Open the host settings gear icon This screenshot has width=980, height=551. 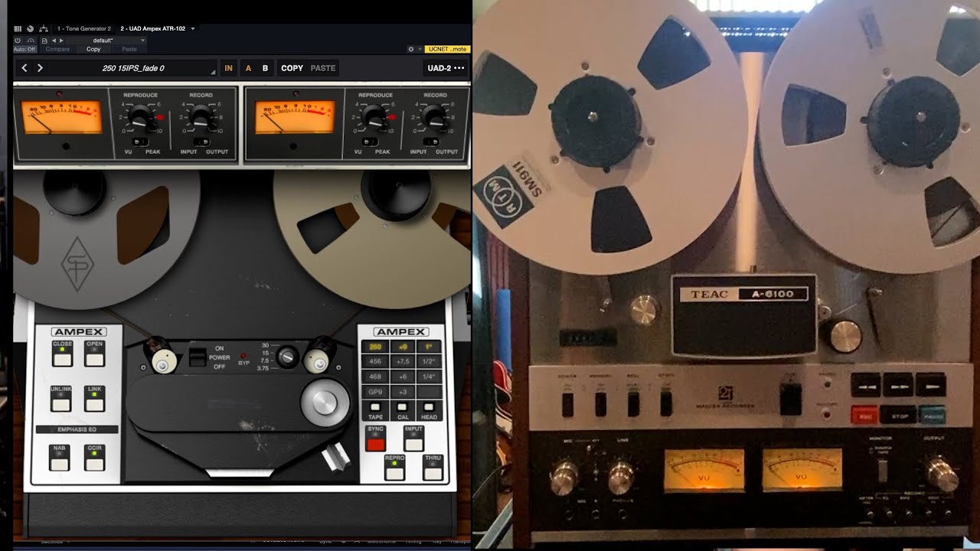coord(411,49)
